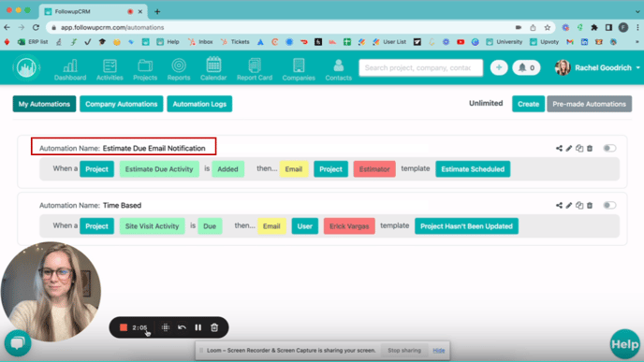Click the Create automation button

(528, 104)
